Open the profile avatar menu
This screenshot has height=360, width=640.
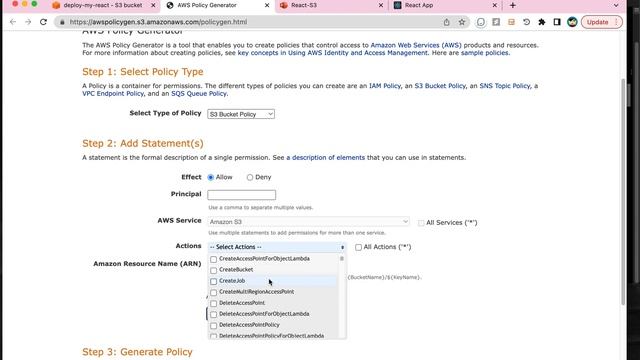coord(572,22)
